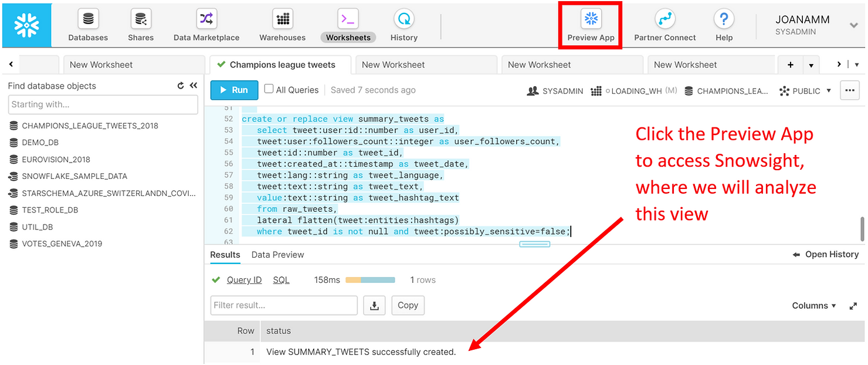Expand the results pane to fullscreen
868x365 pixels.
click(x=853, y=306)
